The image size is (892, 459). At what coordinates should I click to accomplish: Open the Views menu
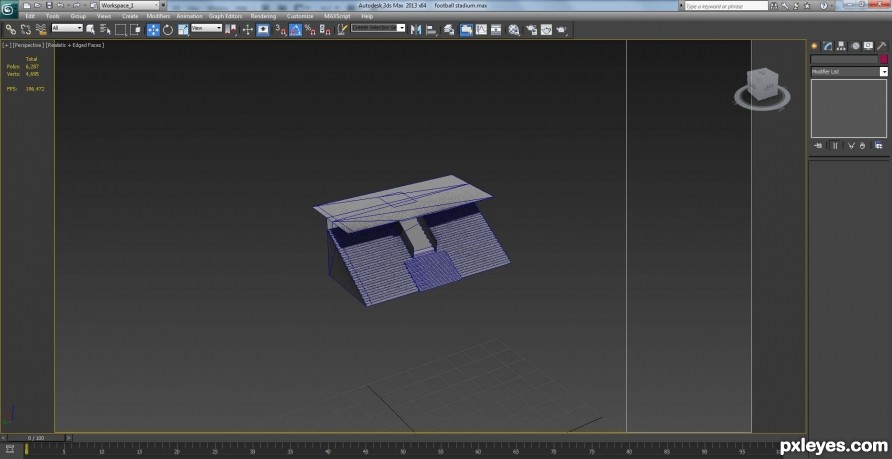104,16
